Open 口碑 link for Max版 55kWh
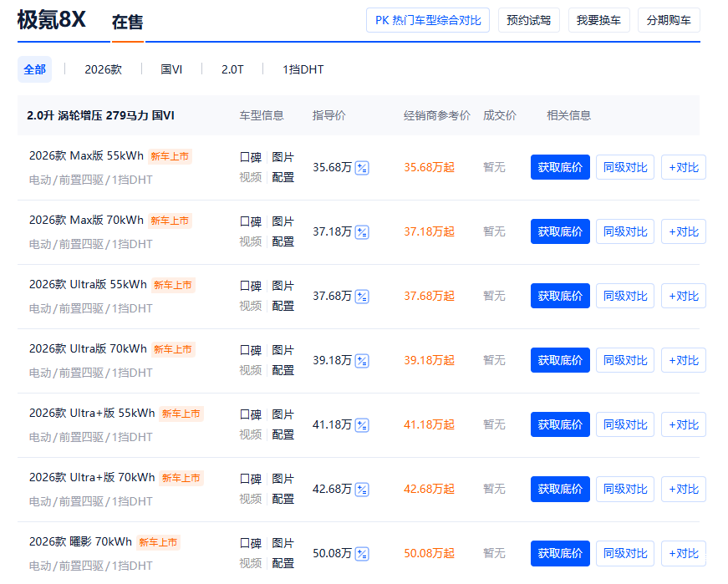This screenshot has height=584, width=728. coord(251,157)
